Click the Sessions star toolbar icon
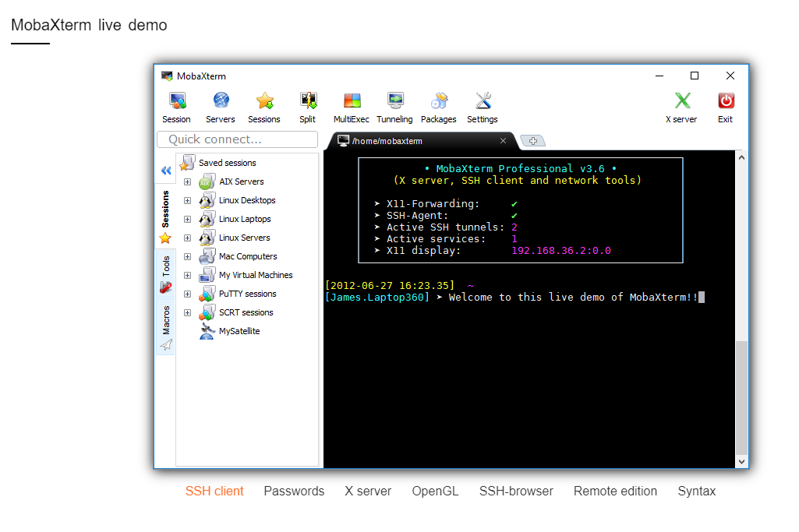The height and width of the screenshot is (532, 799). coord(265,100)
